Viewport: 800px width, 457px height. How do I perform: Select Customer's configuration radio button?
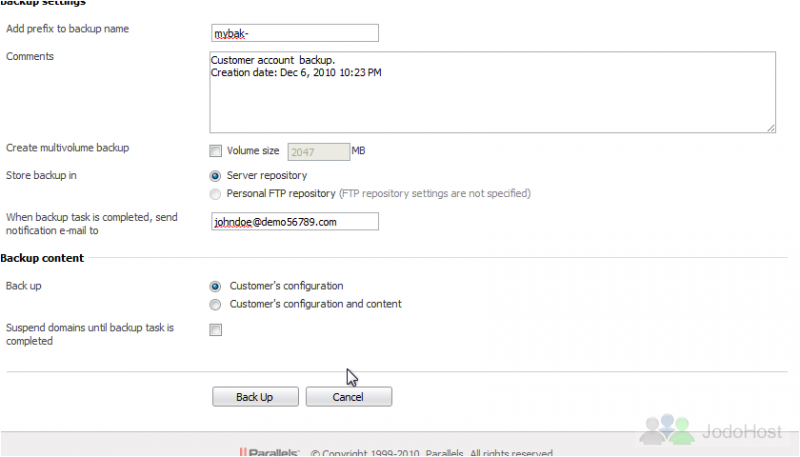(x=215, y=287)
